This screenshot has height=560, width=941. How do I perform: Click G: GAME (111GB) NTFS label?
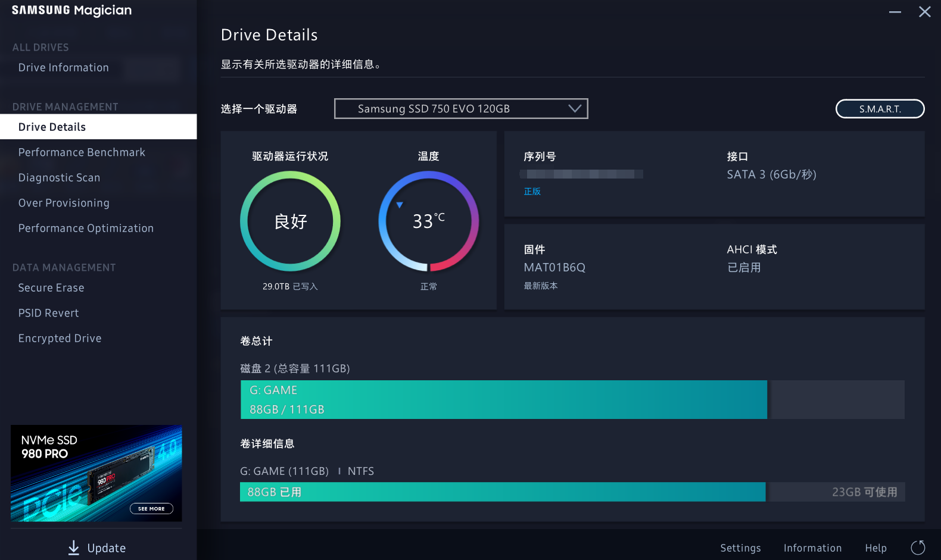(307, 471)
